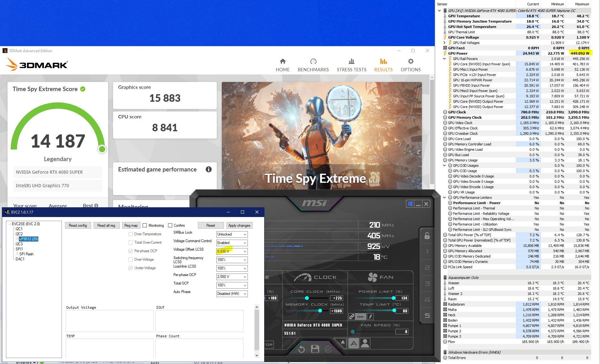Select Afterburner profile slot 4

427,300
